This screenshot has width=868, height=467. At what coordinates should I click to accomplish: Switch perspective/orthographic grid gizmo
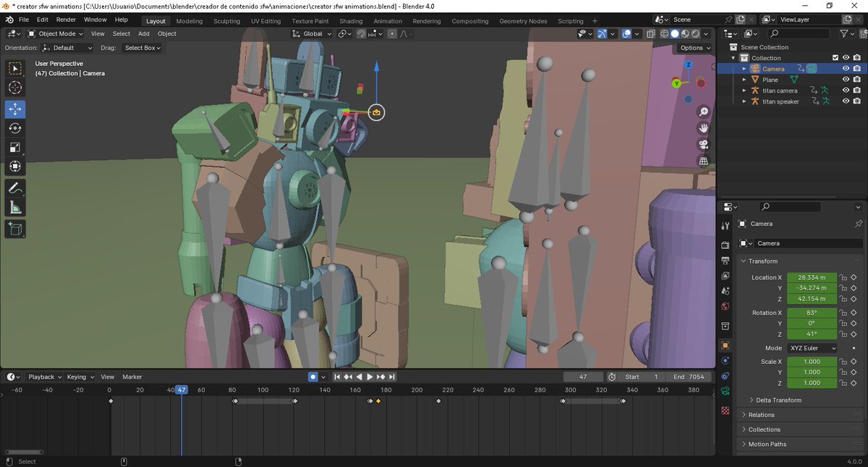[703, 161]
